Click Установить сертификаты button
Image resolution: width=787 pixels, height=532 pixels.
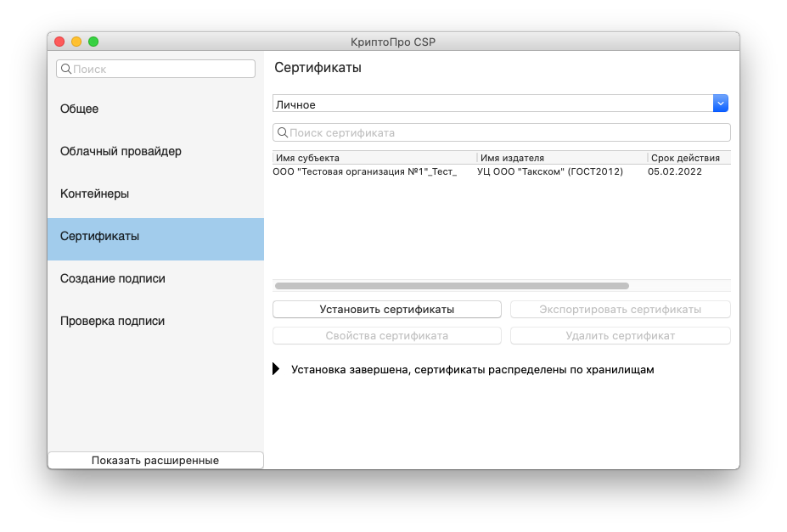[387, 310]
